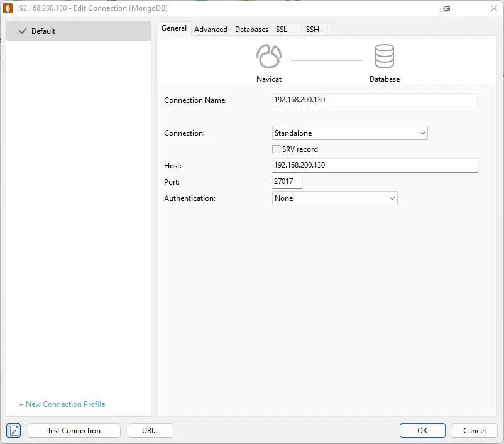
Task: Confirm with the OK button
Action: (x=422, y=431)
